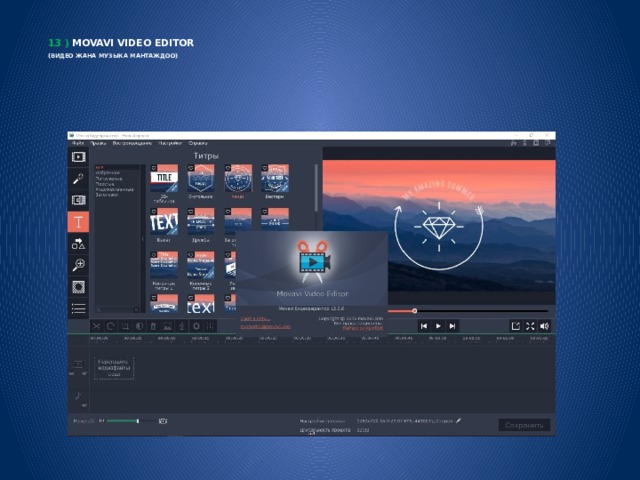The image size is (640, 480).
Task: Select the slanted TEXT title thumbnail
Action: pyautogui.click(x=164, y=222)
